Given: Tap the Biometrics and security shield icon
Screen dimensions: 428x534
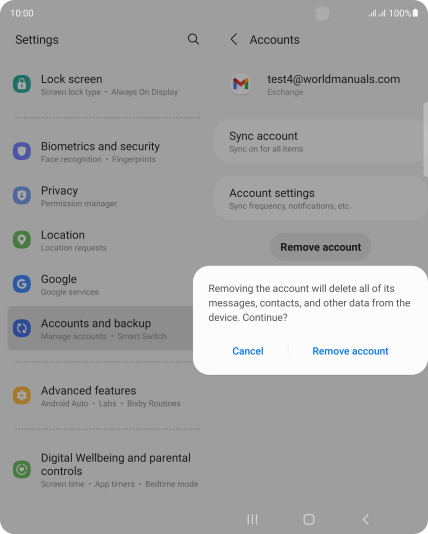Looking at the screenshot, I should point(22,151).
